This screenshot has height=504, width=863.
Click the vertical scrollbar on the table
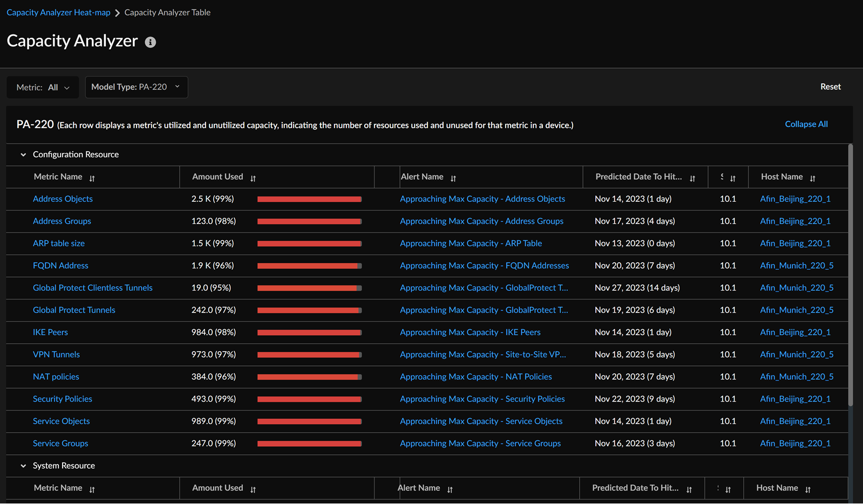851,275
